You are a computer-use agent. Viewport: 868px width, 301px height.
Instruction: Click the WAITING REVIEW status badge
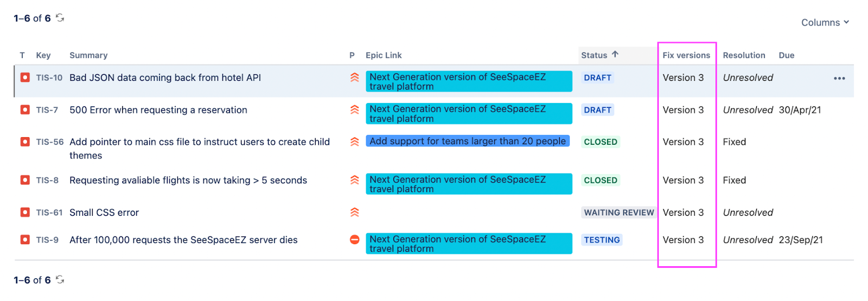pyautogui.click(x=619, y=213)
